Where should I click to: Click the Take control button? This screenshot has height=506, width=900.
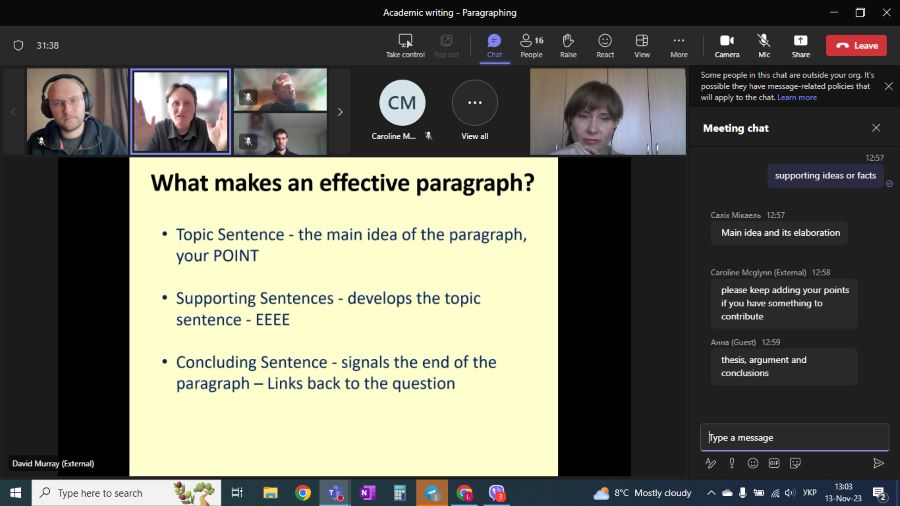coord(405,45)
